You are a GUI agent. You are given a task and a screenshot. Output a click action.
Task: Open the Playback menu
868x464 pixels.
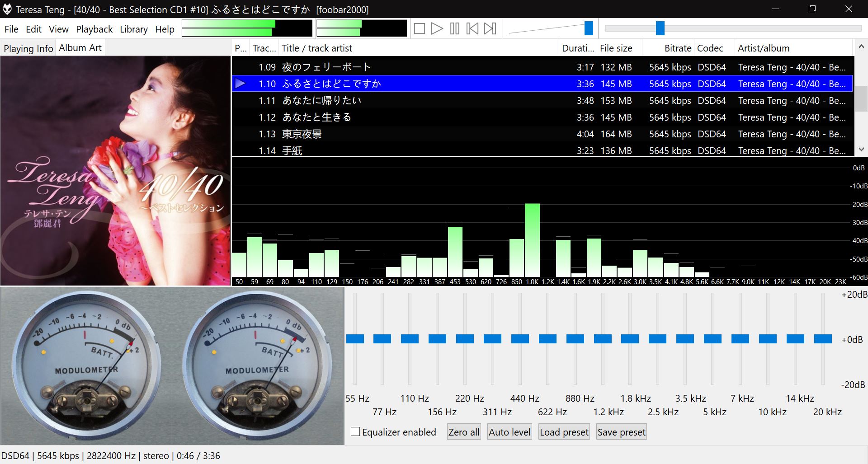[x=94, y=29]
